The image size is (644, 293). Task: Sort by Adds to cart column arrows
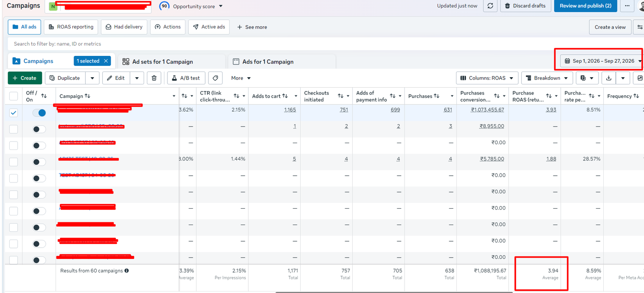285,96
